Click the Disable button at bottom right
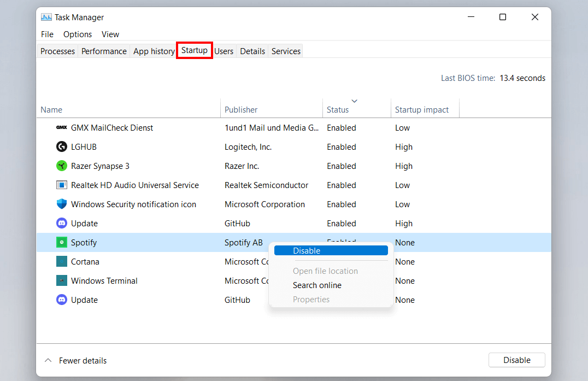 tap(516, 360)
